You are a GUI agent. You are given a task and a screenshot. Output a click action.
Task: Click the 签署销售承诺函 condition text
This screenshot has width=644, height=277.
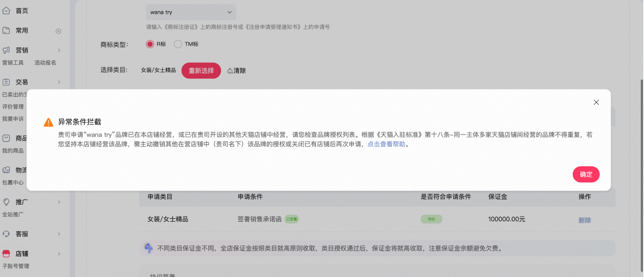[259, 219]
